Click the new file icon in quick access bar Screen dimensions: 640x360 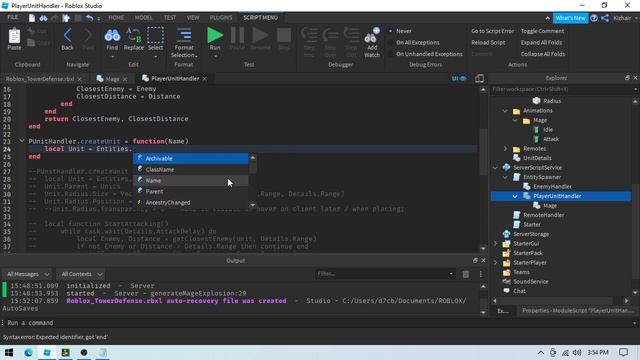32,18
